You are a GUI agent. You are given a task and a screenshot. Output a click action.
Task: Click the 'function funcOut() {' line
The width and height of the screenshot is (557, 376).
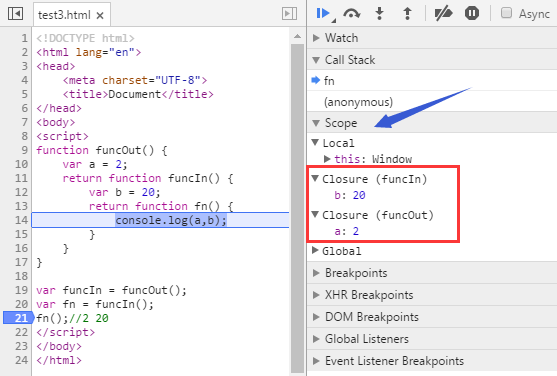102,150
